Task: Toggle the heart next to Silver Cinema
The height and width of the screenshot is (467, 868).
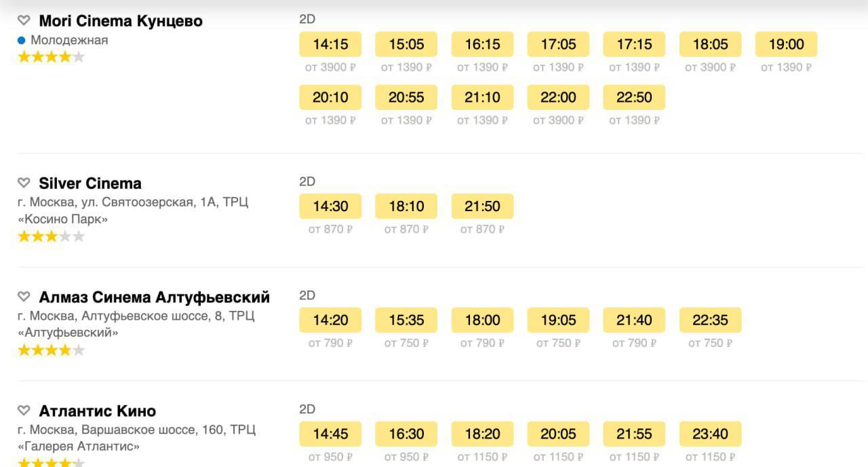Action: [x=24, y=183]
